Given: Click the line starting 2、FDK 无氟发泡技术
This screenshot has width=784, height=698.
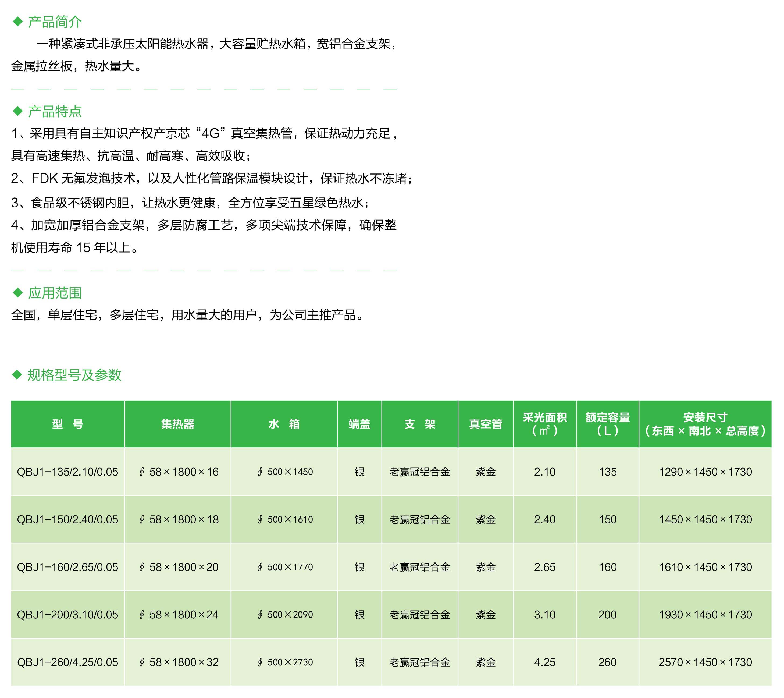Looking at the screenshot, I should point(212,178).
